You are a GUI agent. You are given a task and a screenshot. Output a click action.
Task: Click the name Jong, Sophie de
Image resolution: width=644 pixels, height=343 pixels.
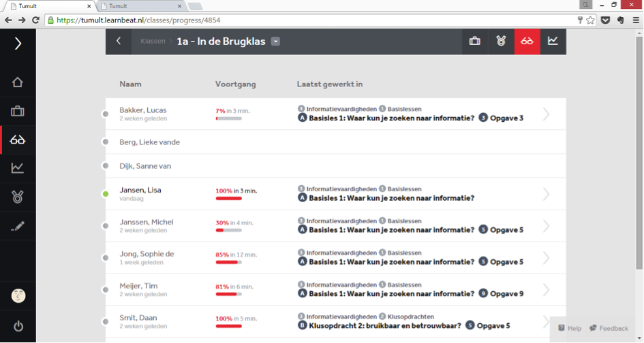pyautogui.click(x=147, y=254)
